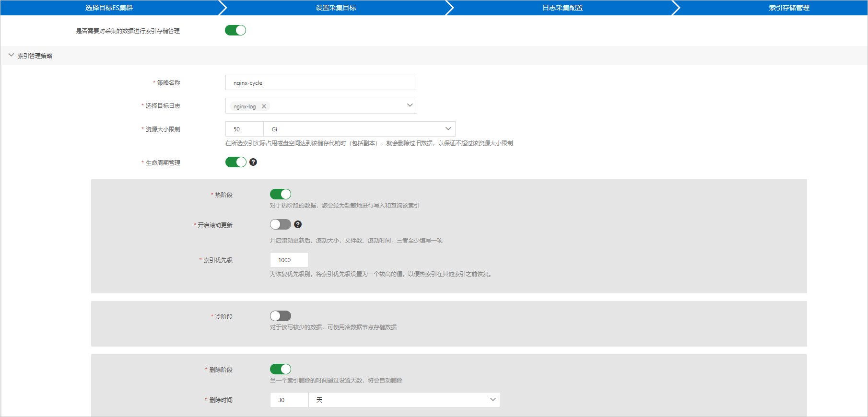Click the hint text 为恢复优先级别

coord(382,274)
